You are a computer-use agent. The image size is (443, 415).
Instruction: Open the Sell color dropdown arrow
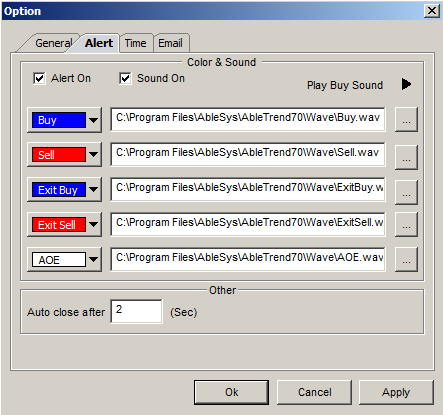(x=94, y=155)
